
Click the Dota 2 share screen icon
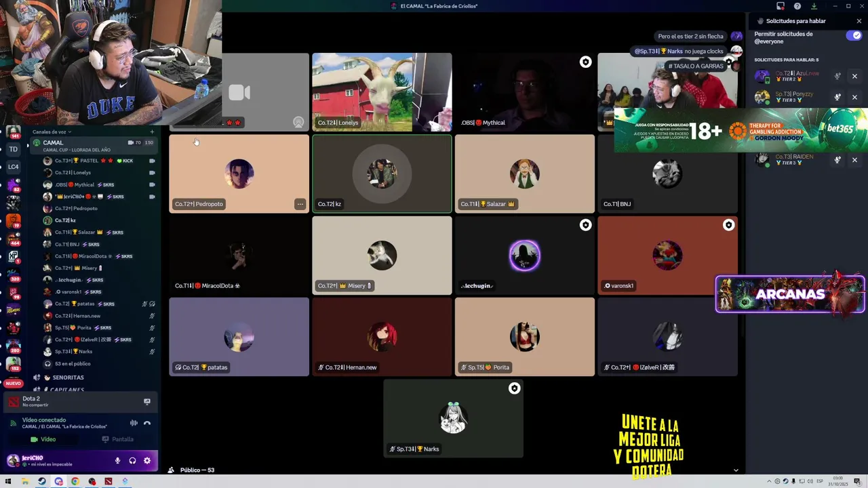pyautogui.click(x=147, y=402)
